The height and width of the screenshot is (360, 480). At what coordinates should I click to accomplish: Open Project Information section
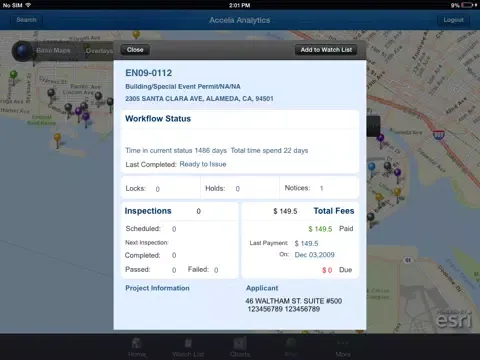pos(157,288)
